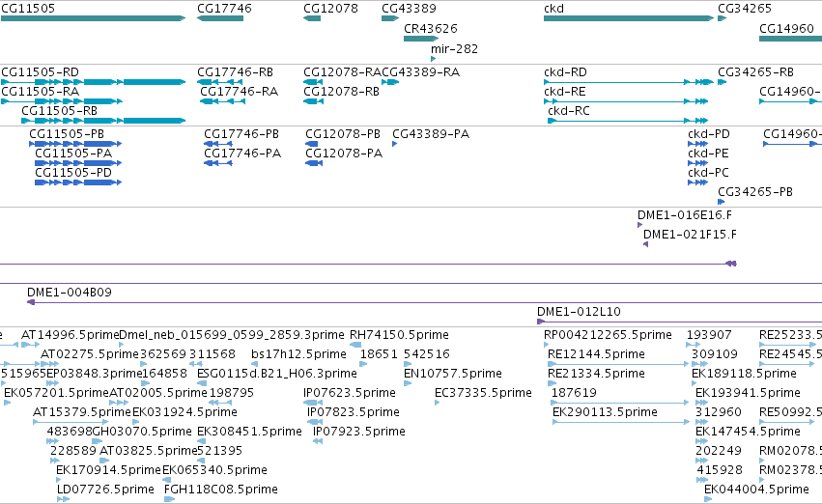Select protein ckd-PE

[x=697, y=163]
